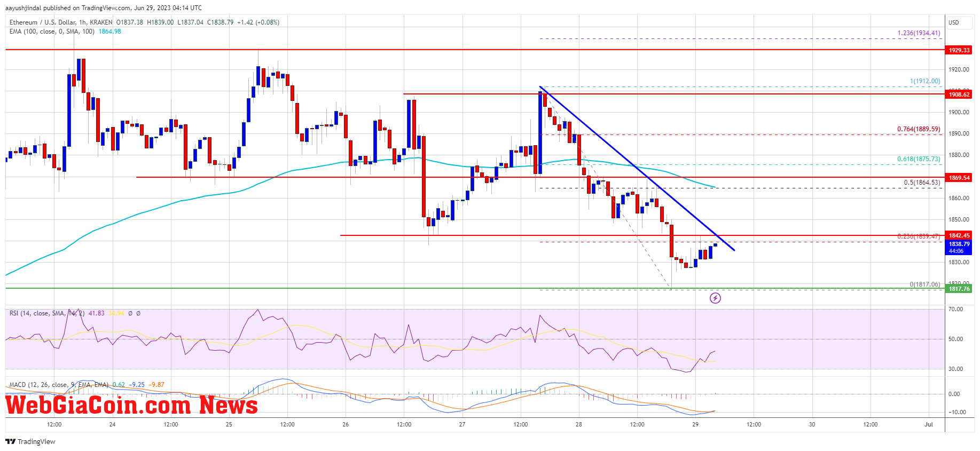
Task: Click the RSI value 41.83
Action: coord(97,313)
